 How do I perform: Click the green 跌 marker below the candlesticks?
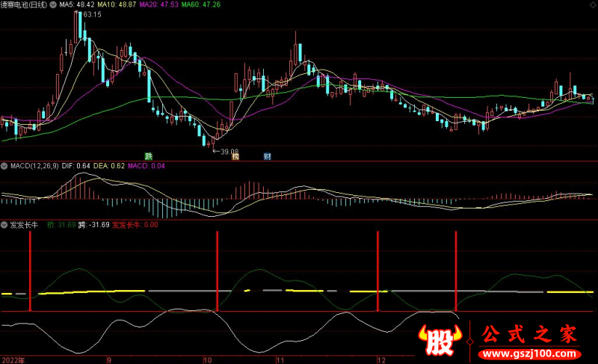point(149,155)
